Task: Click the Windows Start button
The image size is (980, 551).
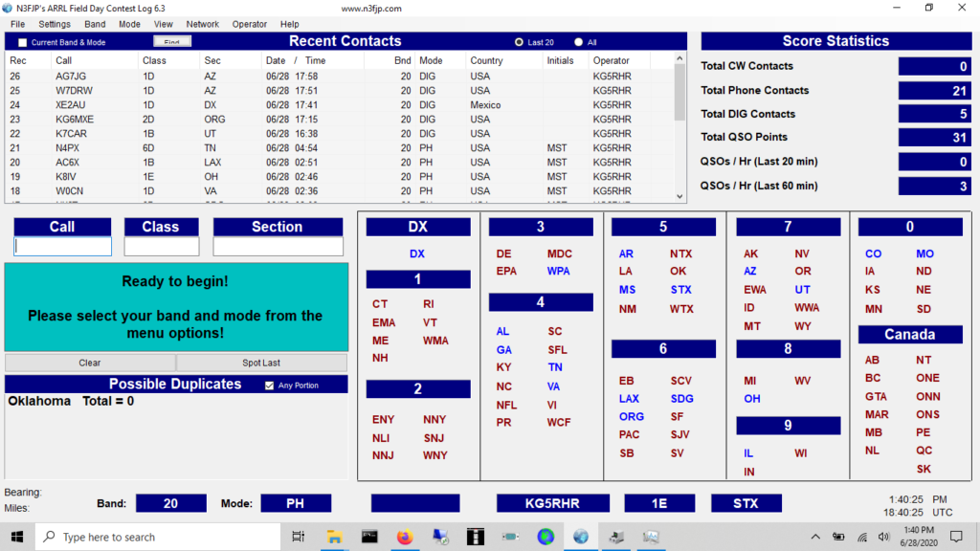Action: [x=17, y=537]
